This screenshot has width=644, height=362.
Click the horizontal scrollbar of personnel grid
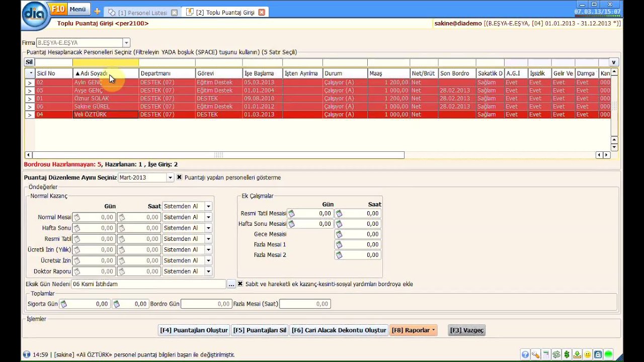(218, 155)
